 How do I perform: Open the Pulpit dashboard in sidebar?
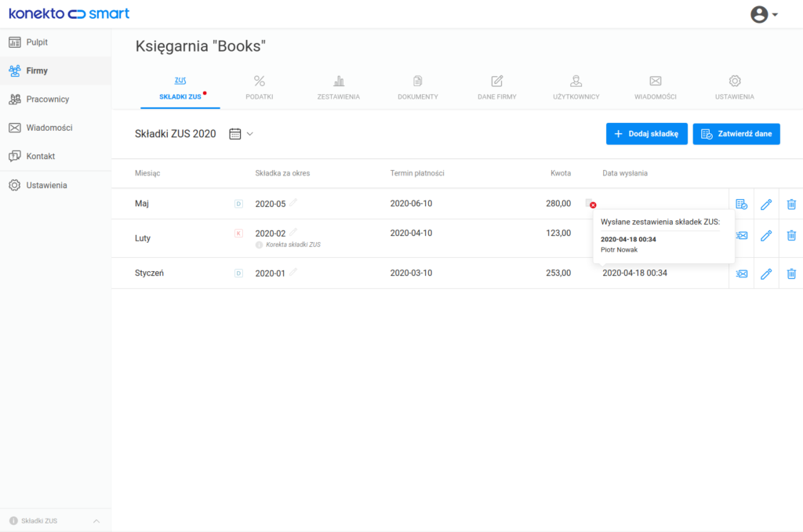click(x=56, y=42)
